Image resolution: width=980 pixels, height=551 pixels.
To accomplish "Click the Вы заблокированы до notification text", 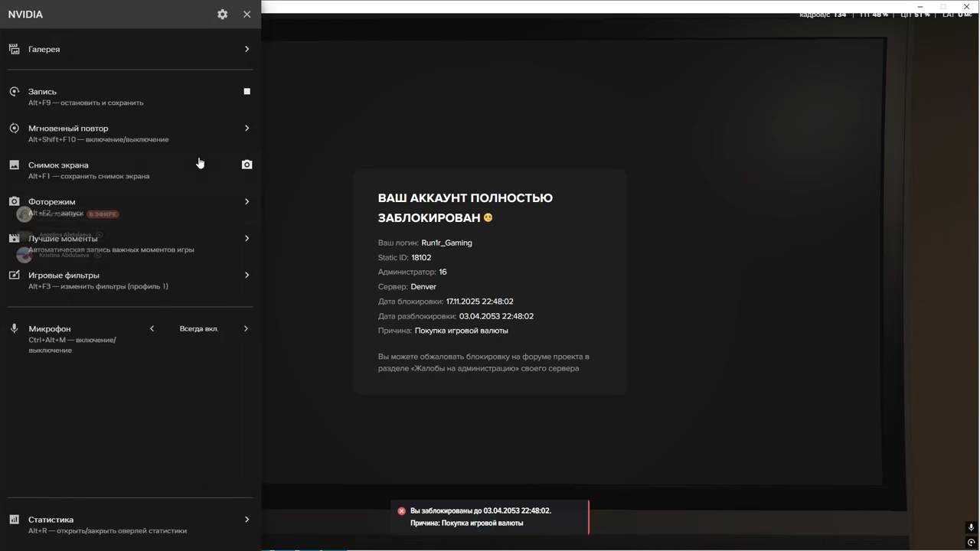I will point(481,510).
